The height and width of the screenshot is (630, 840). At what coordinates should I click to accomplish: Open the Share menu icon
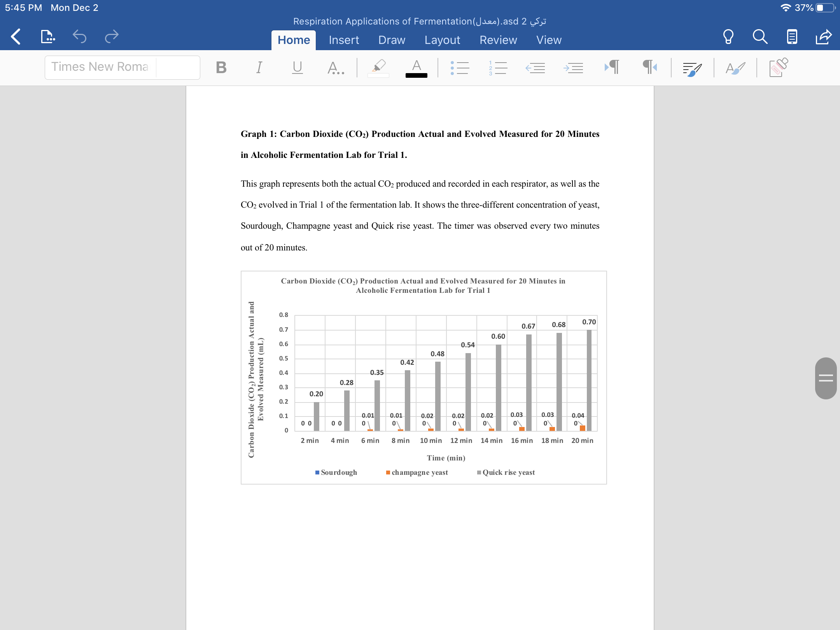click(824, 37)
